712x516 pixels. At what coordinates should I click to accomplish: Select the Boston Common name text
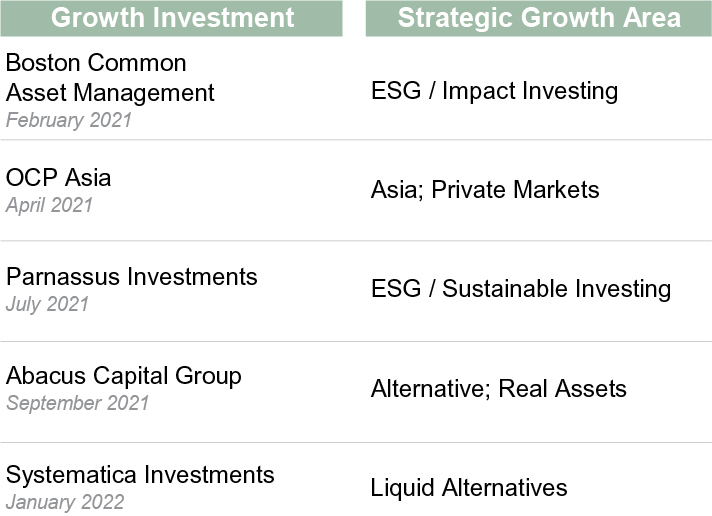coord(96,63)
